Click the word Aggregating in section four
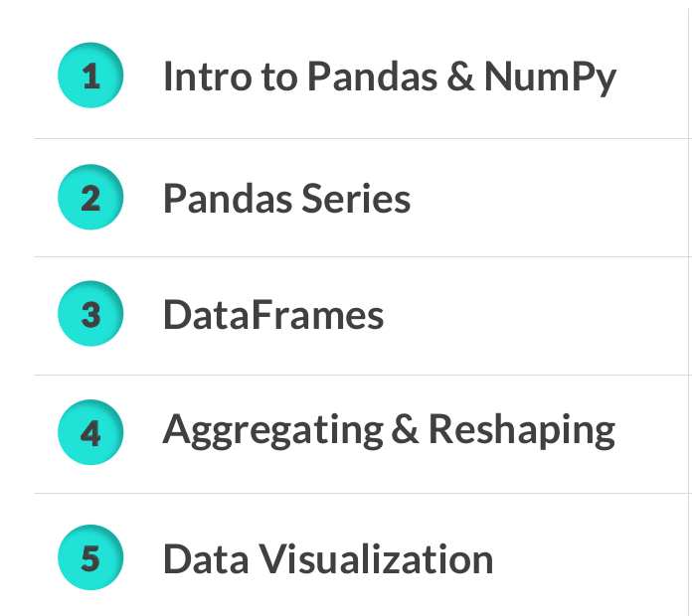This screenshot has width=692, height=616. click(x=286, y=431)
